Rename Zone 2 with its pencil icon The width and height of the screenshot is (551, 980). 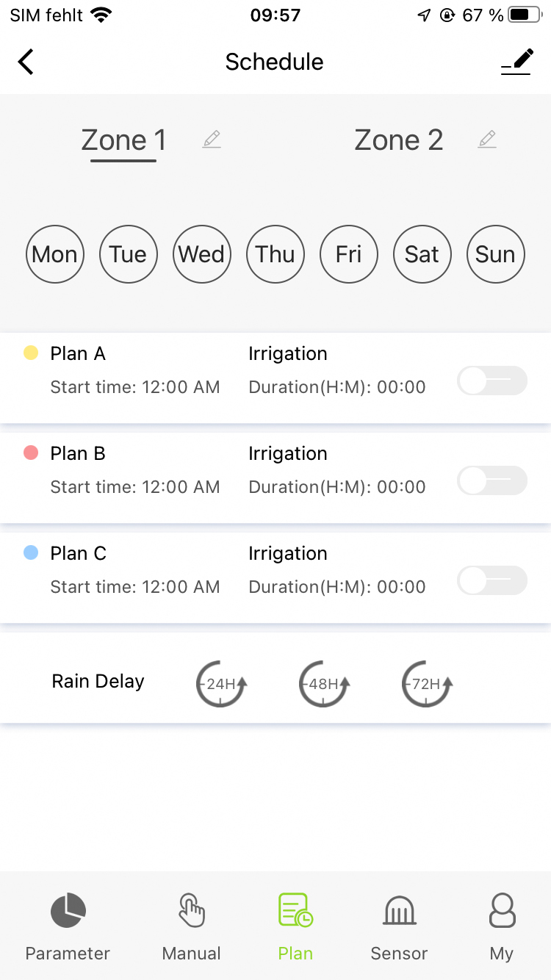(486, 139)
